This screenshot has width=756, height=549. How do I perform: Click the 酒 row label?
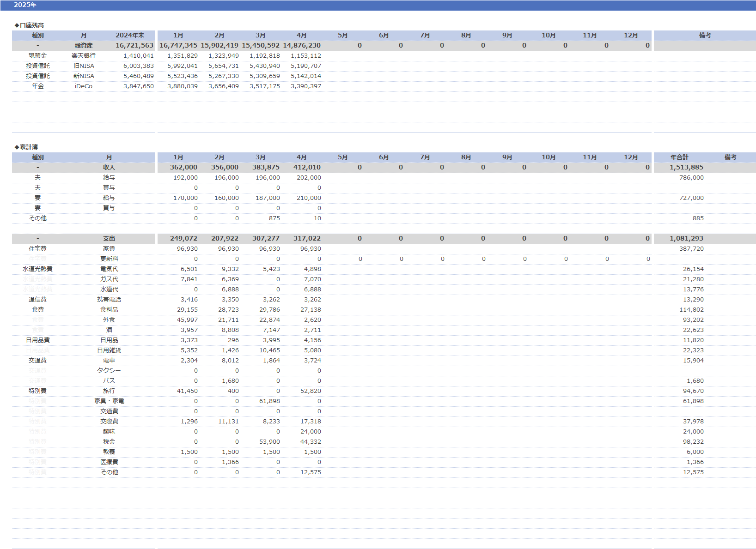click(x=109, y=330)
